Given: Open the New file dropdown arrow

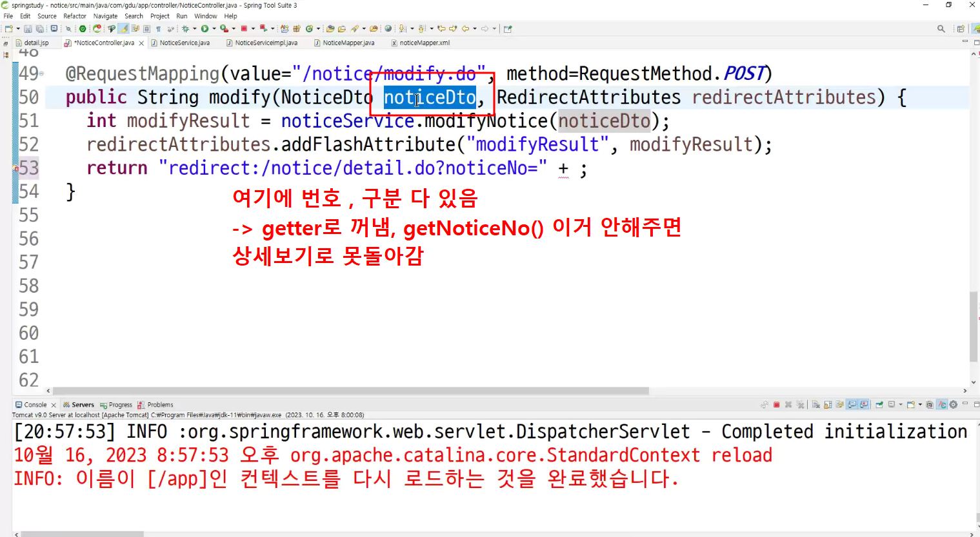Looking at the screenshot, I should coord(17,29).
